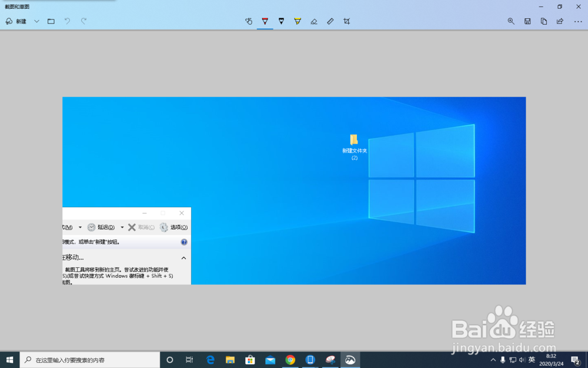Switch the 英 input method indicator

(532, 360)
